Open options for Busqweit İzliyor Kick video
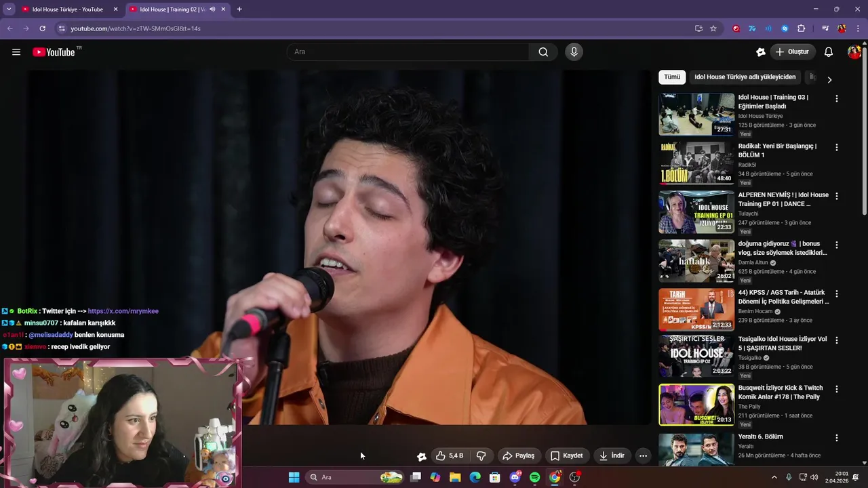 tap(836, 389)
